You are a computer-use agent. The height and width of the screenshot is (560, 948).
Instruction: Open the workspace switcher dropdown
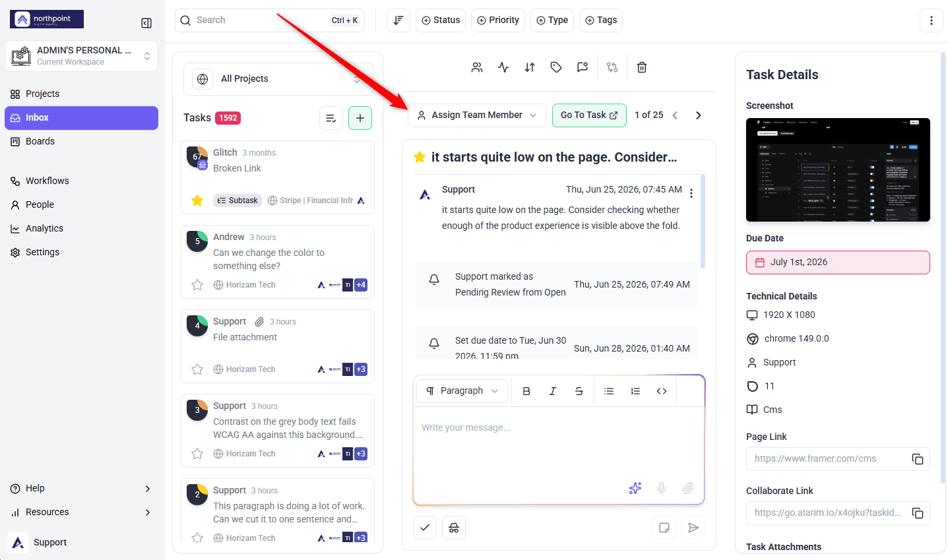81,56
